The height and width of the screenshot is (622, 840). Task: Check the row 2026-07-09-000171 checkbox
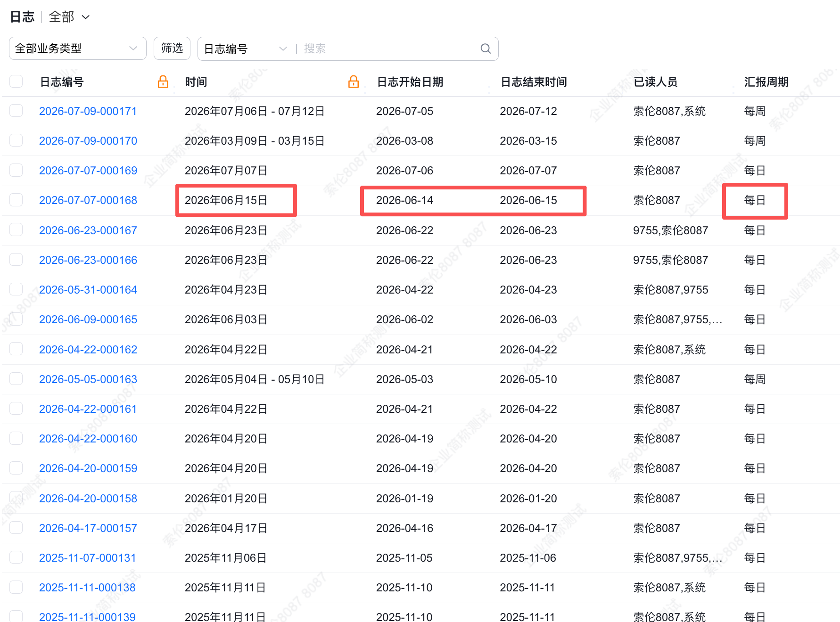(16, 111)
